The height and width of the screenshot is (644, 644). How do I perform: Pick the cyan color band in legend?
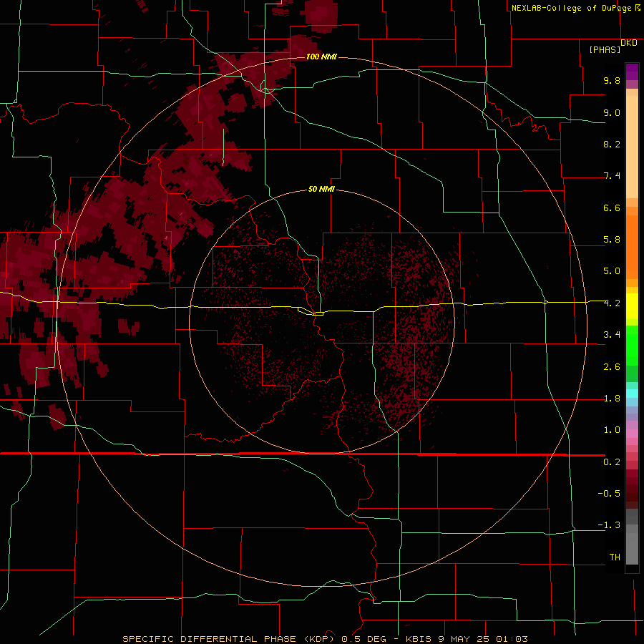pyautogui.click(x=632, y=394)
